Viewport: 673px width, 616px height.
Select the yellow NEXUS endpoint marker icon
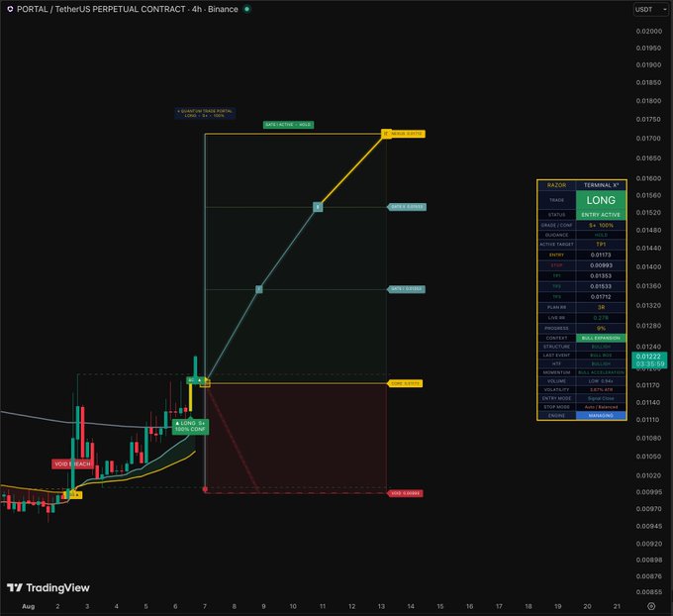tap(386, 134)
